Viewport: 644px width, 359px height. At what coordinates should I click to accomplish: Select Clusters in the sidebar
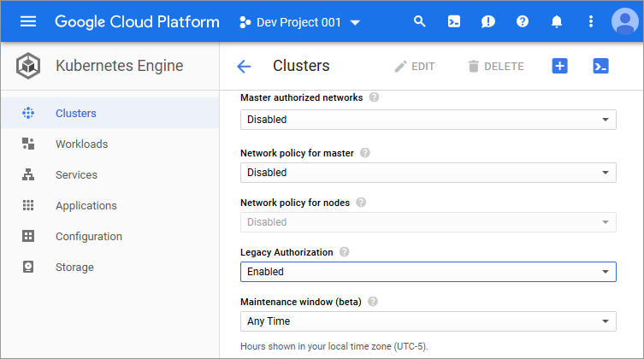click(110, 113)
